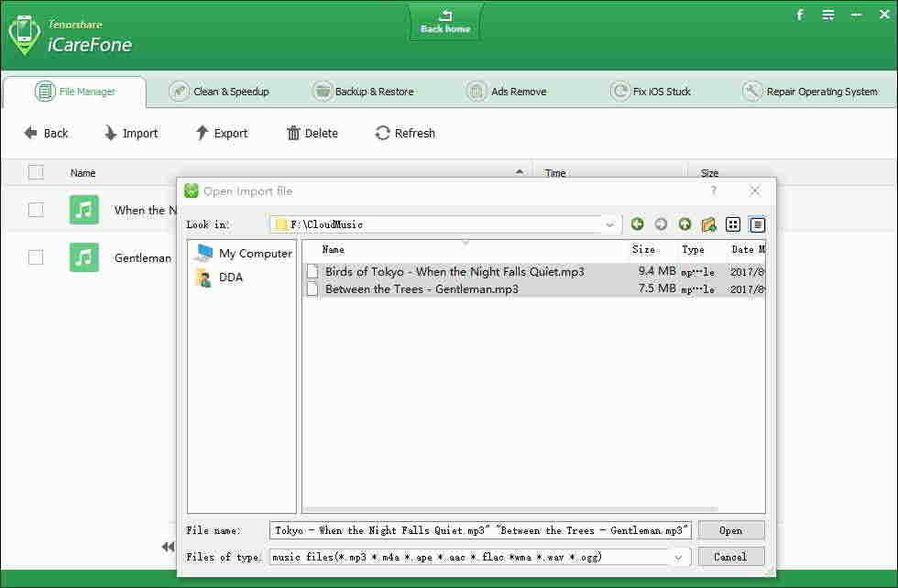Click the File name input field
This screenshot has height=588, width=898.
point(480,530)
